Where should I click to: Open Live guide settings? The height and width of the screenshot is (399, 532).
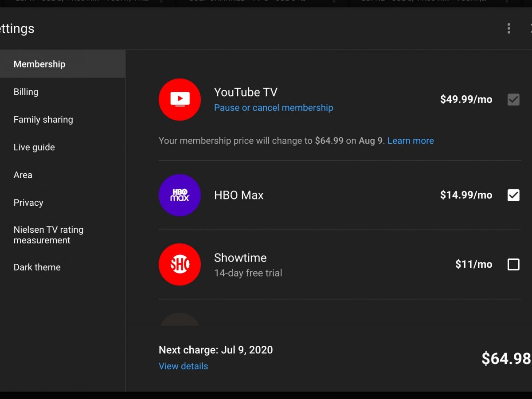coord(34,147)
